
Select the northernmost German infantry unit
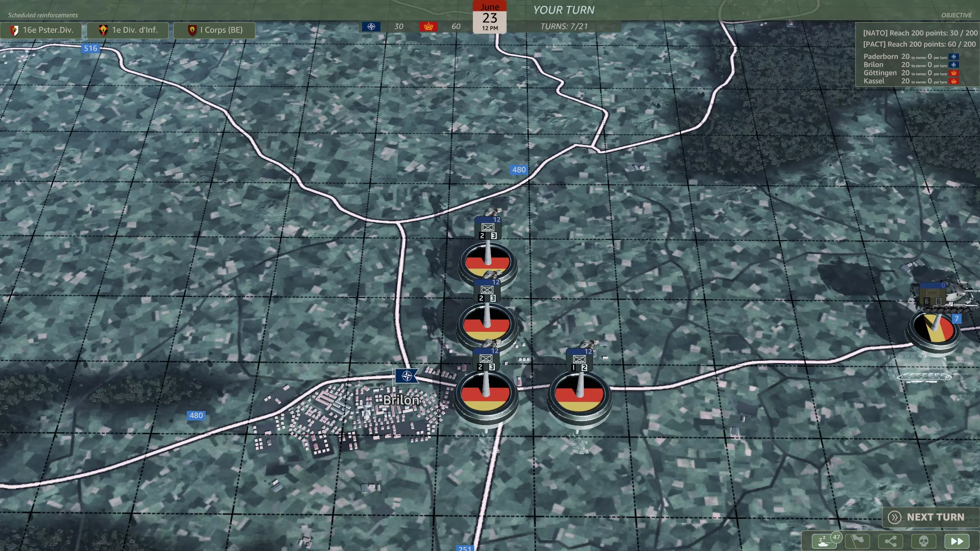[x=488, y=262]
